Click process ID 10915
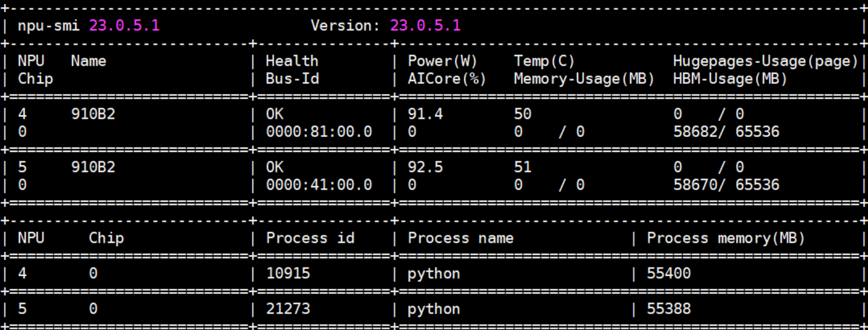This screenshot has width=868, height=330. click(x=288, y=273)
